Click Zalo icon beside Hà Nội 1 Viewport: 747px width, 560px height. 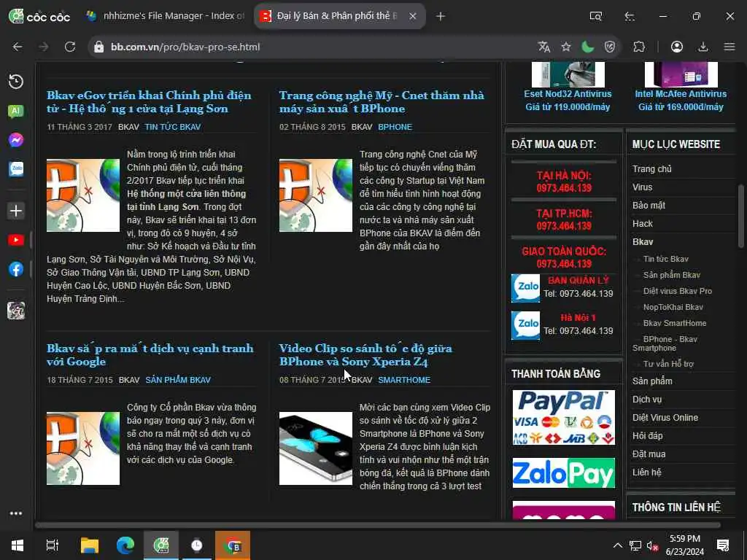(525, 325)
